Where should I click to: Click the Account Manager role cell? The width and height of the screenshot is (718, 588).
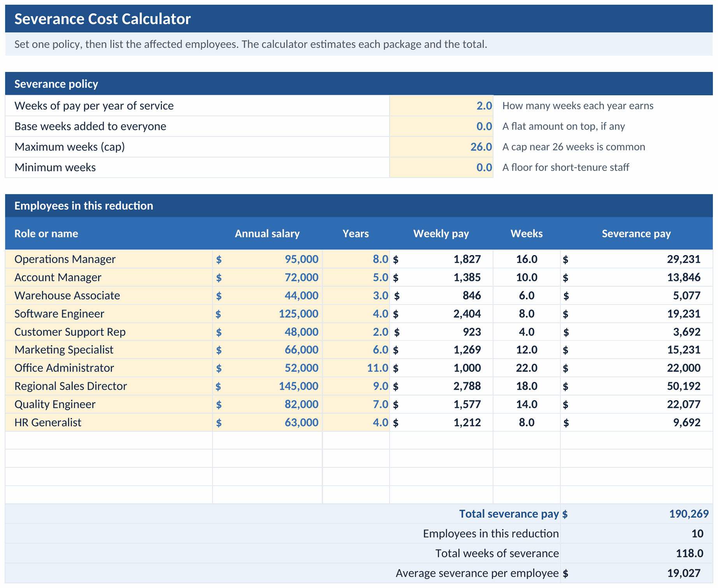tap(109, 277)
